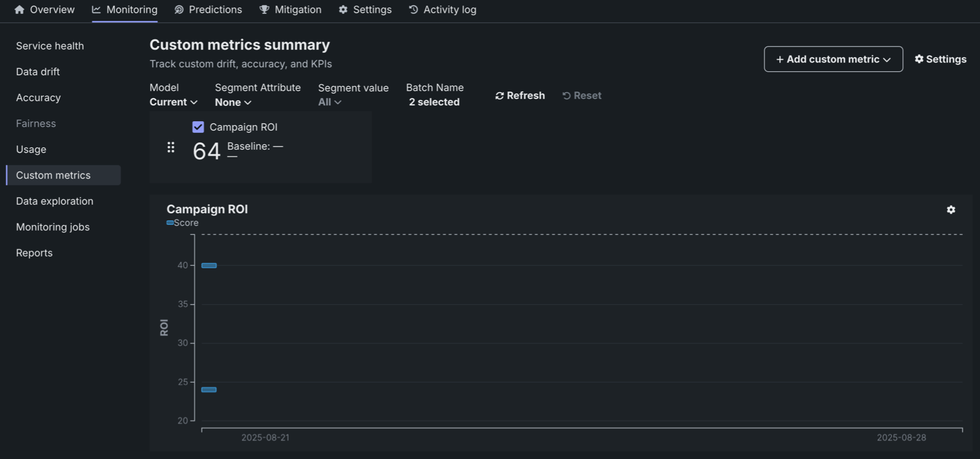Image resolution: width=980 pixels, height=459 pixels.
Task: Click the Activity log history icon
Action: click(413, 10)
